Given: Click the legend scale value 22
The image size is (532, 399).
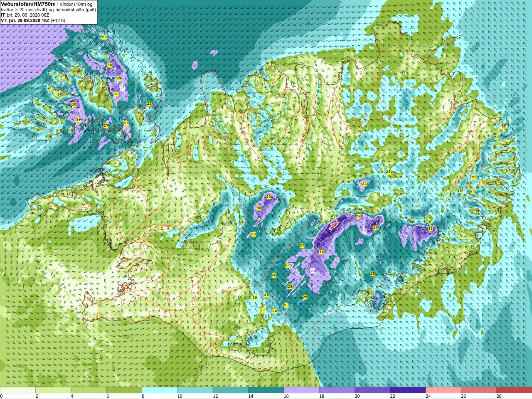Looking at the screenshot, I should point(393,396).
